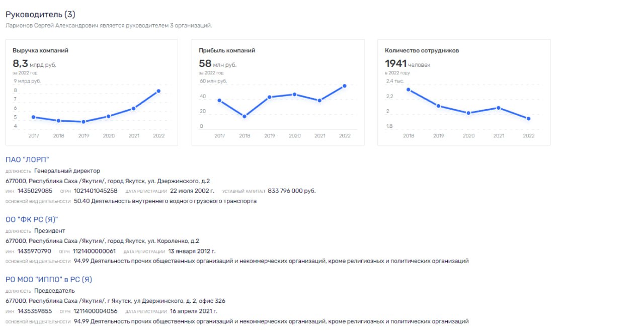Click the 2021 data point on employees chart
The height and width of the screenshot is (334, 644).
499,108
